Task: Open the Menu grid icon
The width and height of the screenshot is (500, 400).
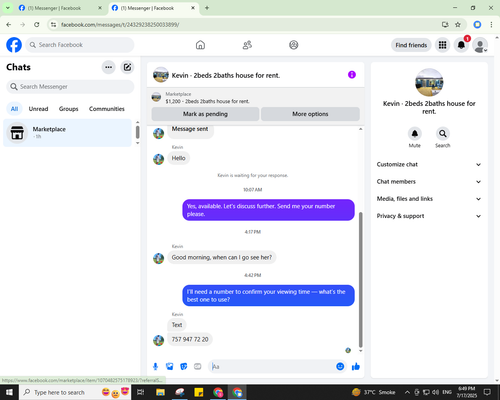Action: tap(442, 45)
